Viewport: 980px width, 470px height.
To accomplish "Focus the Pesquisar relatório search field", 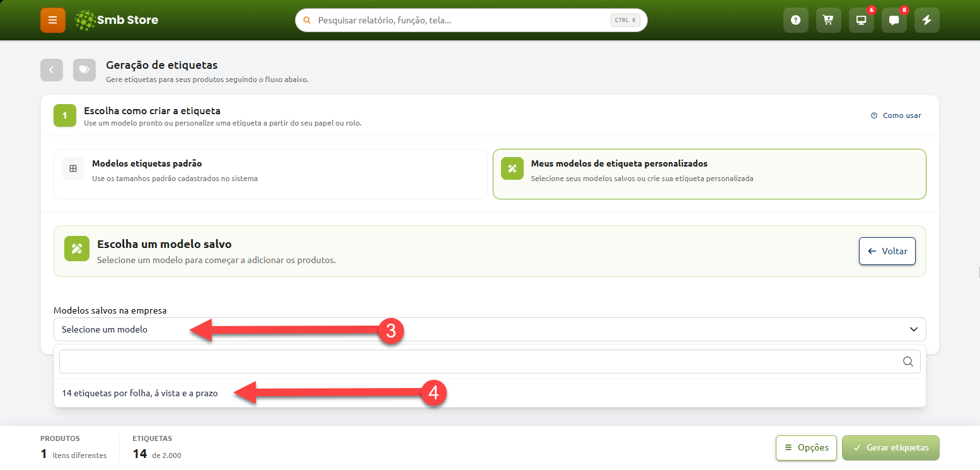I will [471, 20].
